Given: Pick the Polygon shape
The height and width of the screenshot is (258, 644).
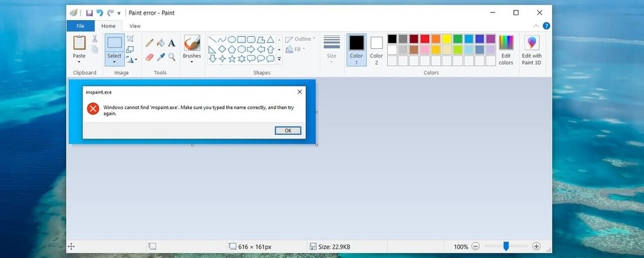Looking at the screenshot, I should click(261, 39).
